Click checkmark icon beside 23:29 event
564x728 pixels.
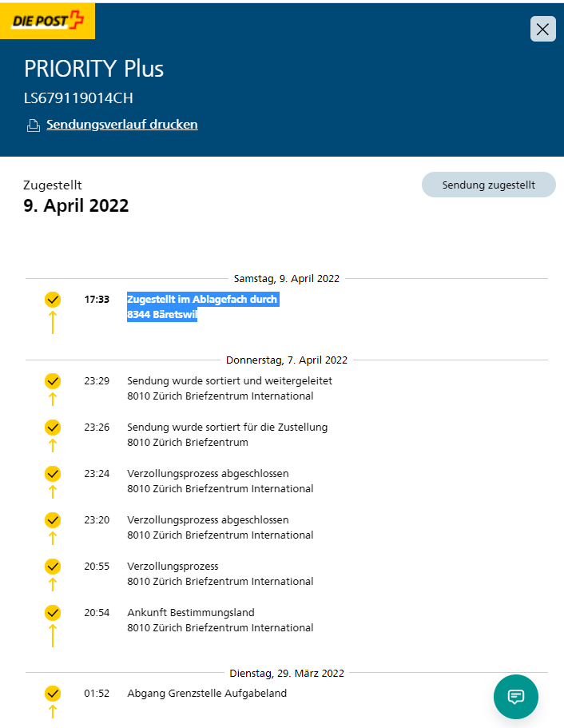(x=53, y=381)
